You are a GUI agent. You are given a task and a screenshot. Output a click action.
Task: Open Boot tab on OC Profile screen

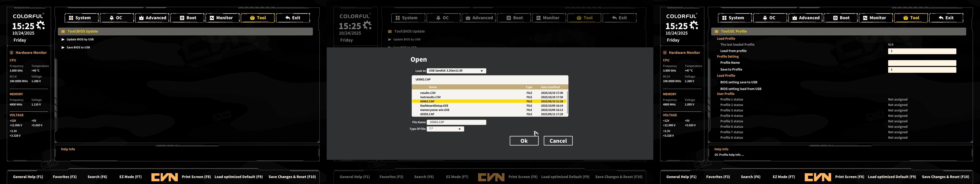[x=841, y=18]
